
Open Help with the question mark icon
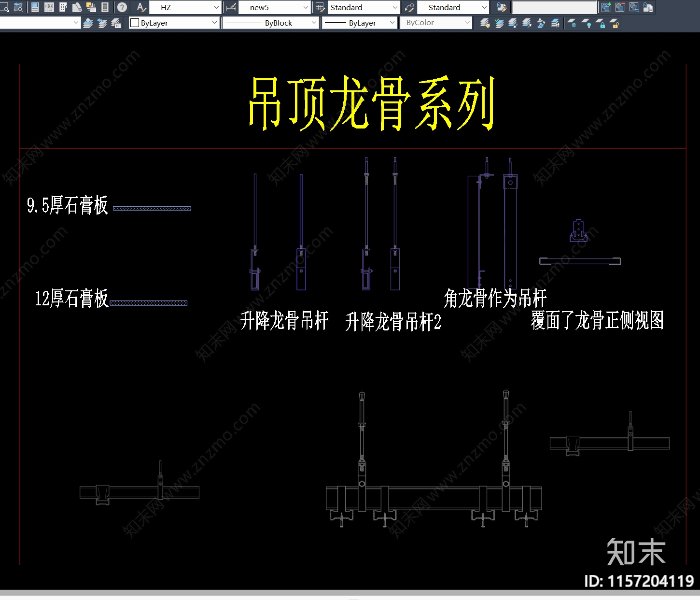tap(122, 7)
